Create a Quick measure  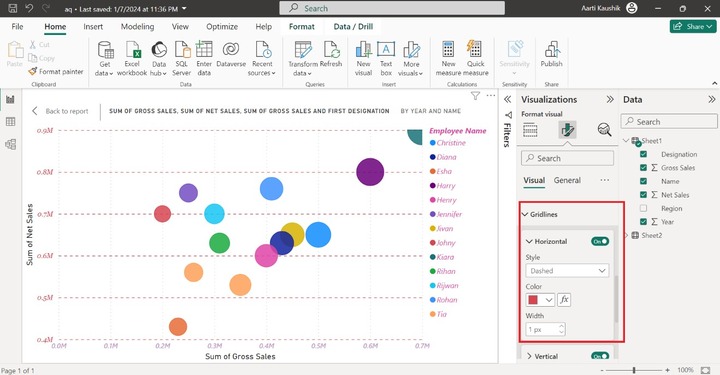click(x=475, y=58)
